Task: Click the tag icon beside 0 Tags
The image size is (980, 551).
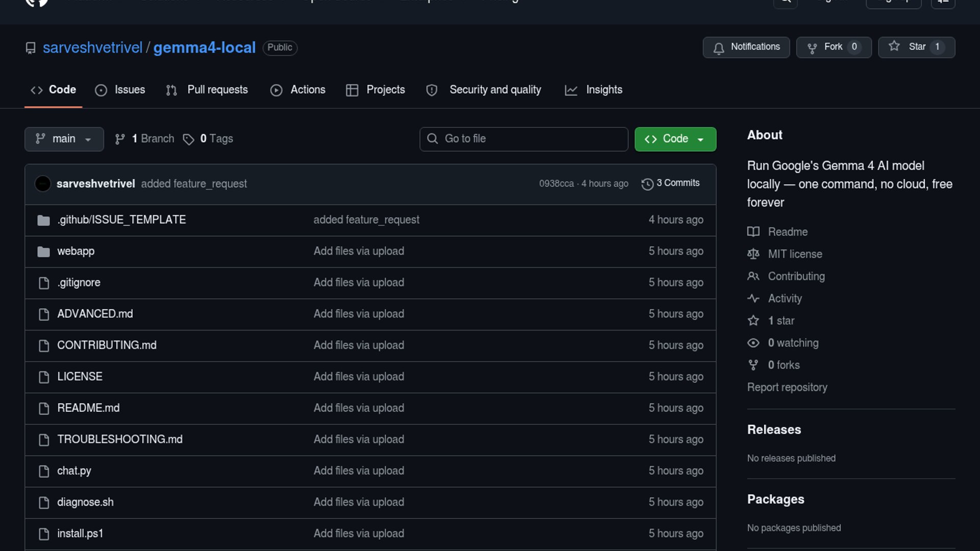Action: 188,139
